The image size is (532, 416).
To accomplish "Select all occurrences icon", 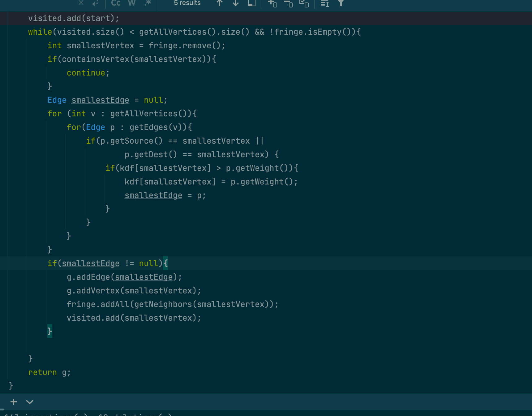I will 304,3.
